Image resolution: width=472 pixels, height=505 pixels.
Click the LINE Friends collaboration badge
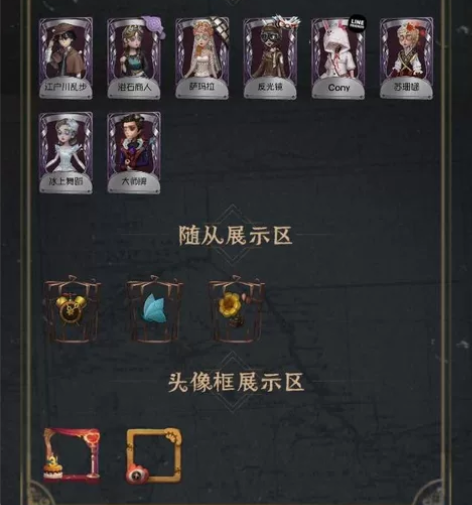357,23
